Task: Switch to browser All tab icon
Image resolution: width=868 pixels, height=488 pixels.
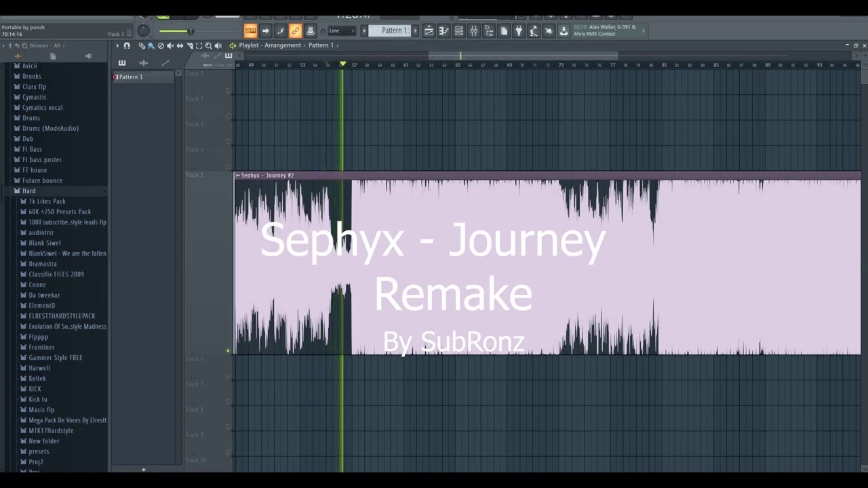Action: (18, 56)
